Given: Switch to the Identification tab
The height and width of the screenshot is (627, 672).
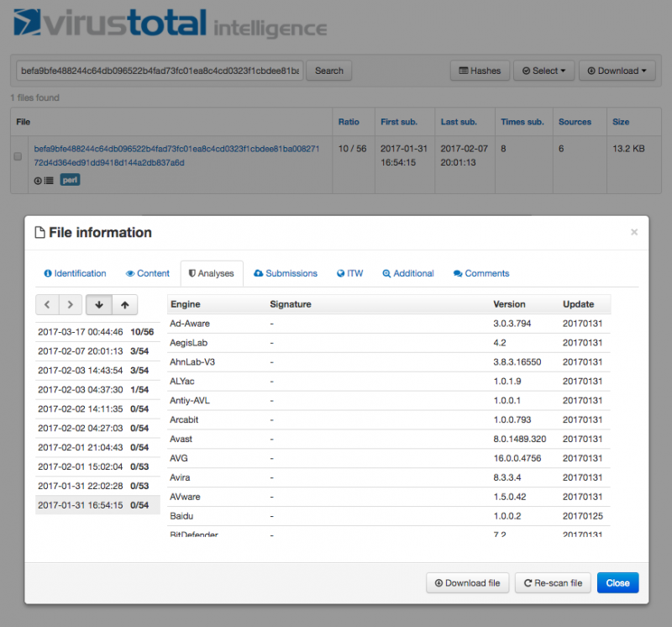Looking at the screenshot, I should click(x=75, y=273).
